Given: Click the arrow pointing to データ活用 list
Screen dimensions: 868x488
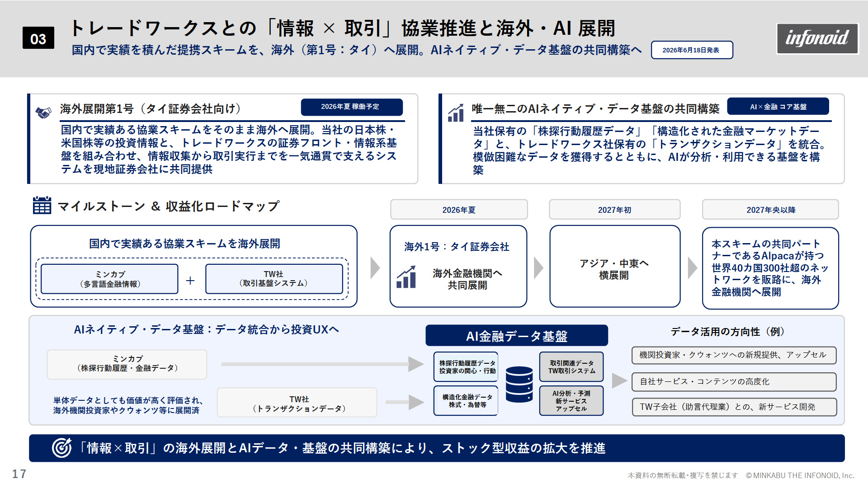Looking at the screenshot, I should (x=619, y=380).
